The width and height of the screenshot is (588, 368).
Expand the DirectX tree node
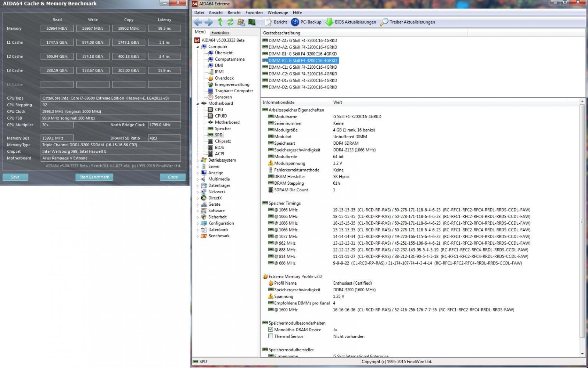click(198, 198)
